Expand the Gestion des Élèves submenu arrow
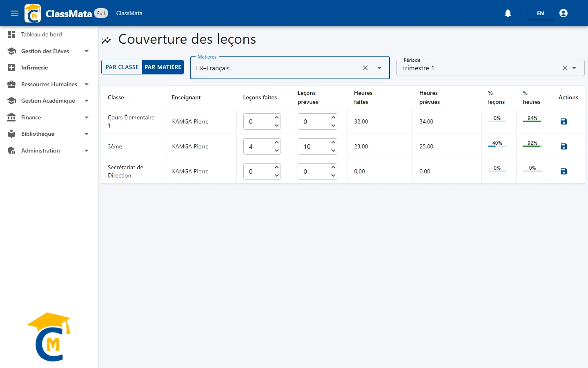 pos(87,51)
